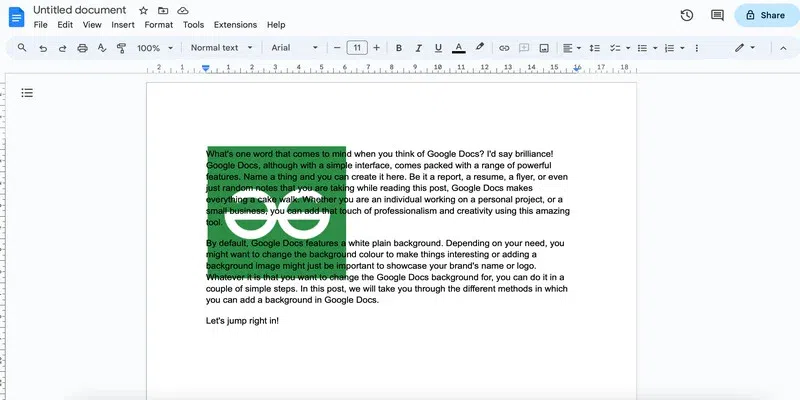This screenshot has width=800, height=400.
Task: Increase the font size
Action: (377, 48)
